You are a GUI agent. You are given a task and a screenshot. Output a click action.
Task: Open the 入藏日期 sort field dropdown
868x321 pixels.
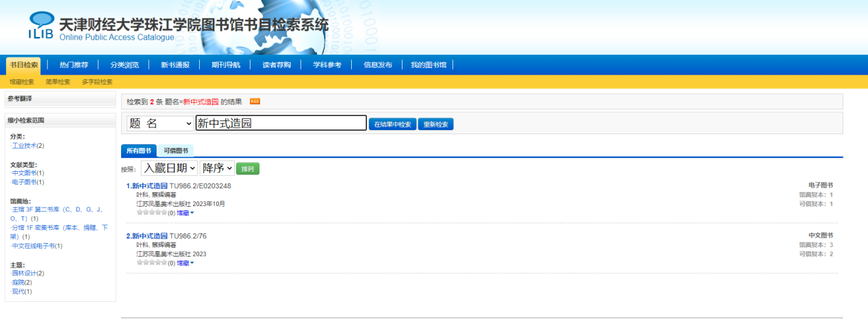pyautogui.click(x=168, y=168)
